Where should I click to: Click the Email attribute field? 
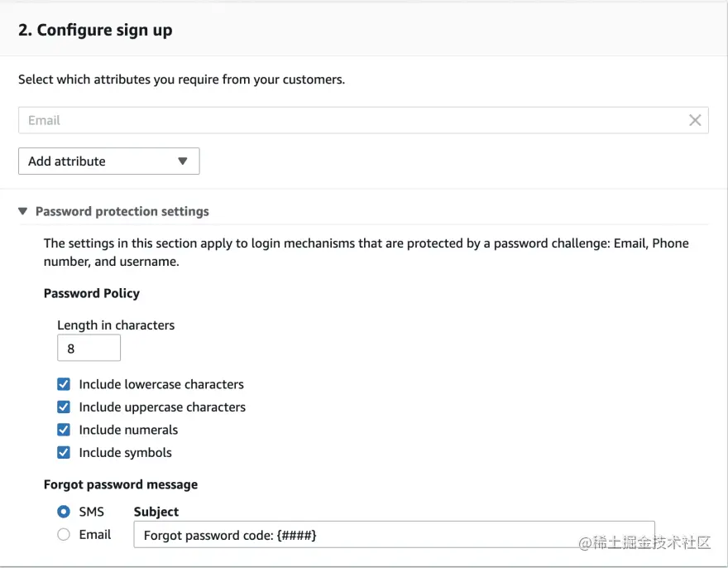pyautogui.click(x=347, y=120)
